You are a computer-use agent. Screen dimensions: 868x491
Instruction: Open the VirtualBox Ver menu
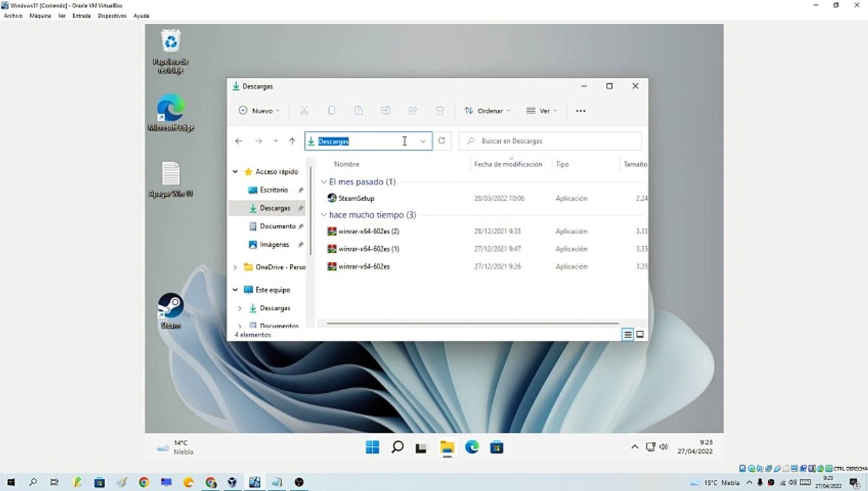61,15
